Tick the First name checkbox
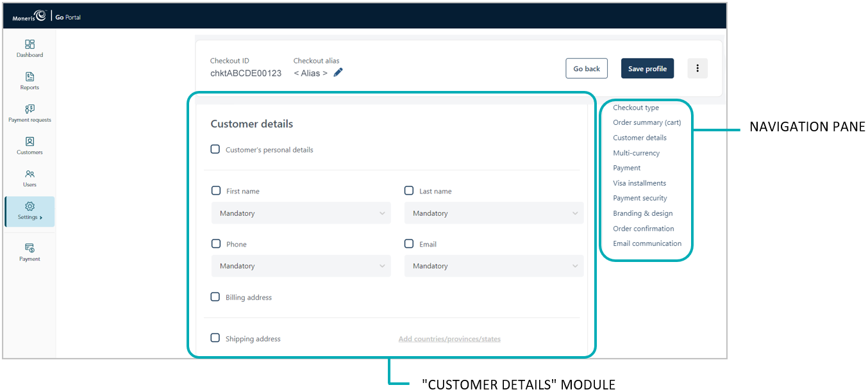This screenshot has height=392, width=868. [x=216, y=190]
